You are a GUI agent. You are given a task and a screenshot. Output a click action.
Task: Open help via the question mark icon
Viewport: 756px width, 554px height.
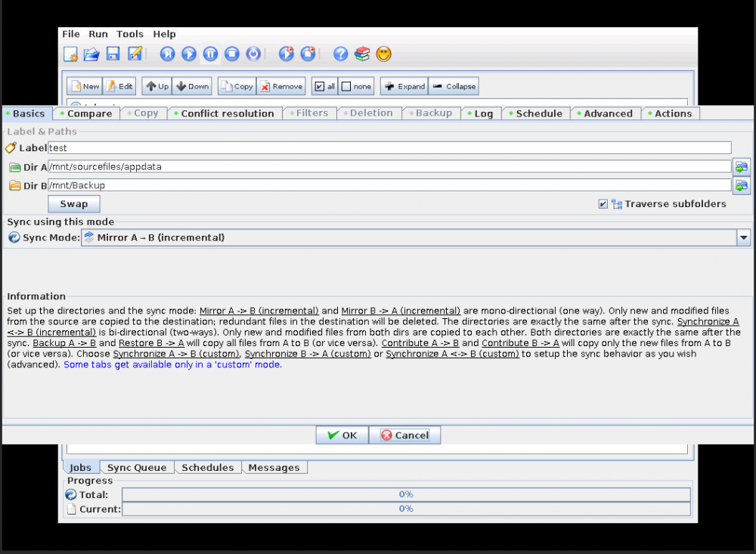click(x=340, y=54)
